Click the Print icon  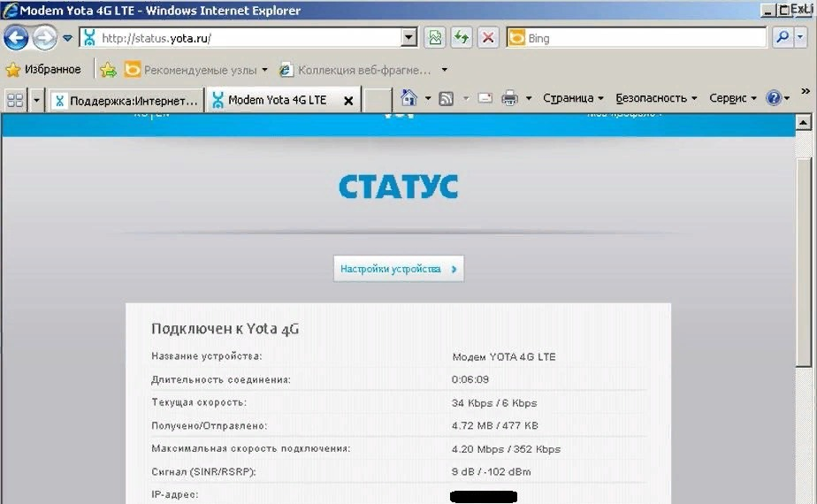pos(509,98)
